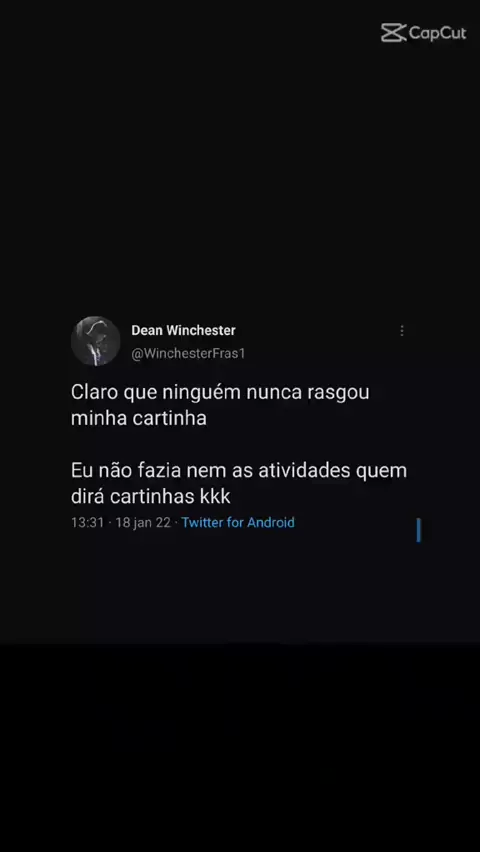Click the words 'dirá cartinhas kkk'
Image resolution: width=480 pixels, height=852 pixels.
pos(151,497)
